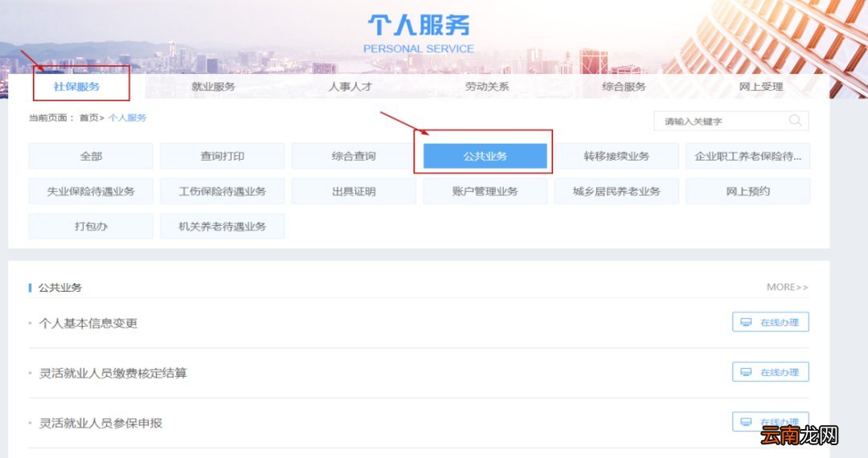Switch to the 就业服务 tab
This screenshot has width=868, height=458.
[x=213, y=87]
